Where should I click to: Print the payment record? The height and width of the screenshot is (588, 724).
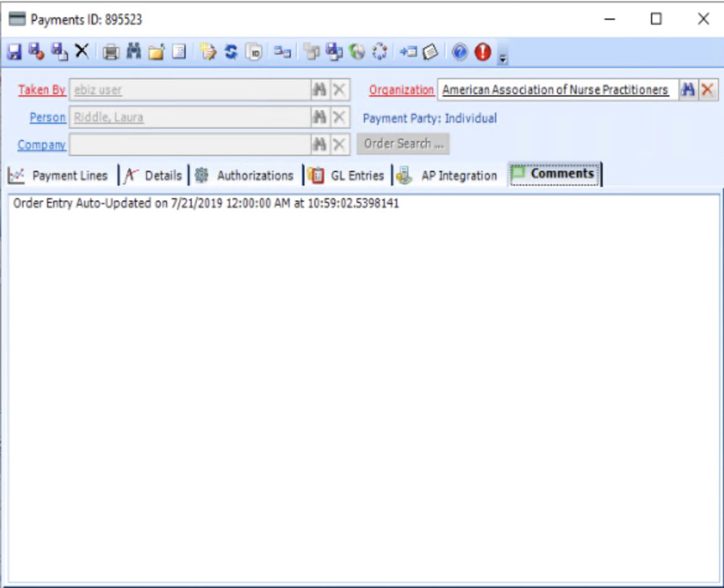coord(111,53)
